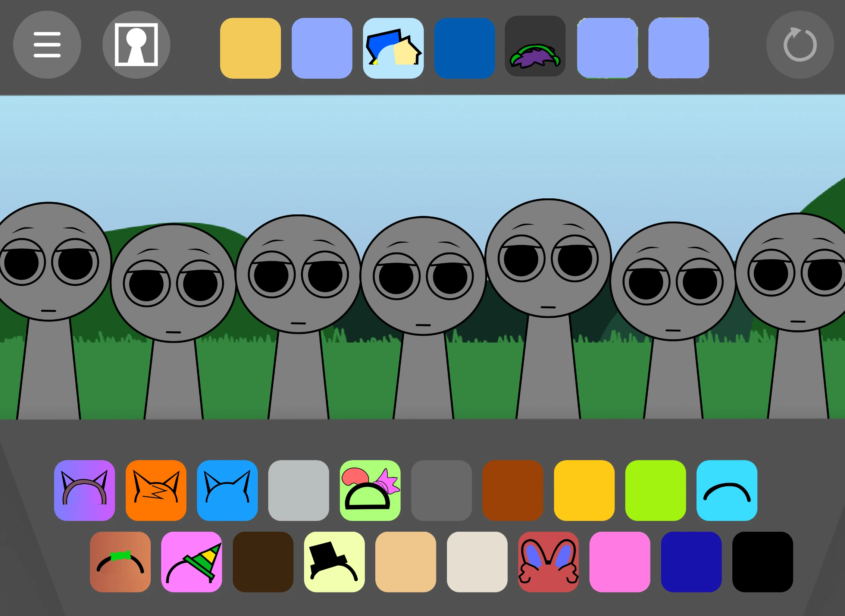Choose the blue cat ears icon
Screen dimensions: 845x616
227,490
